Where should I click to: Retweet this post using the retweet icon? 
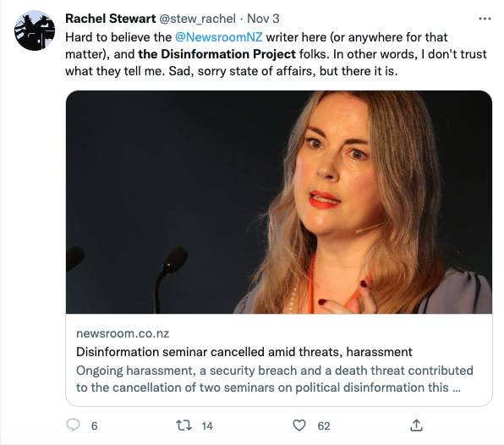(184, 426)
